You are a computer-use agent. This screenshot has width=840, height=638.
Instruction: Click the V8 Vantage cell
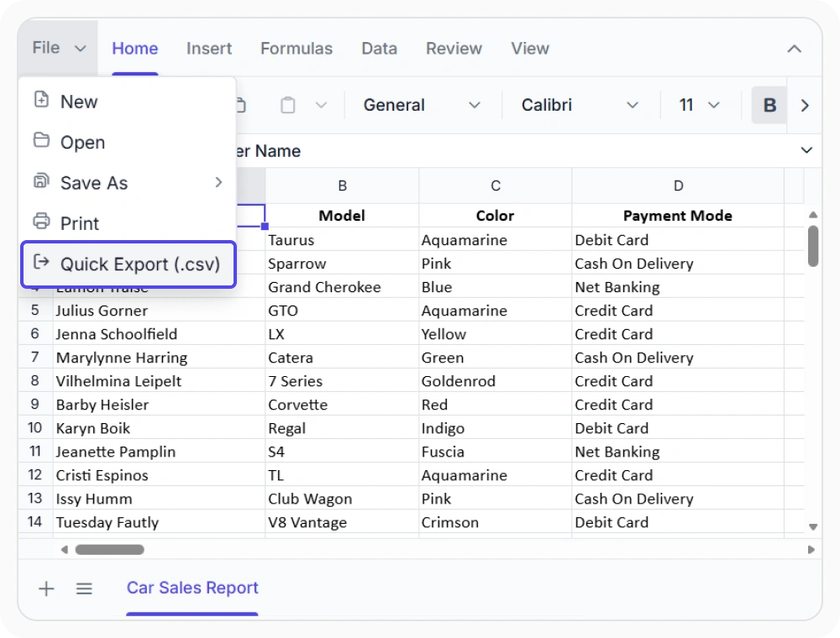tap(343, 522)
